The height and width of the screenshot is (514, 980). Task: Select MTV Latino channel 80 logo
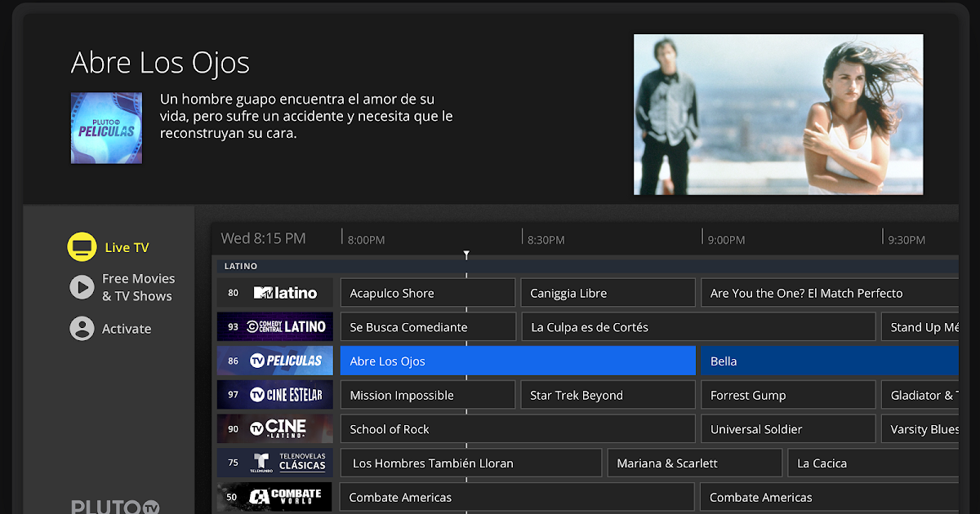click(x=275, y=293)
